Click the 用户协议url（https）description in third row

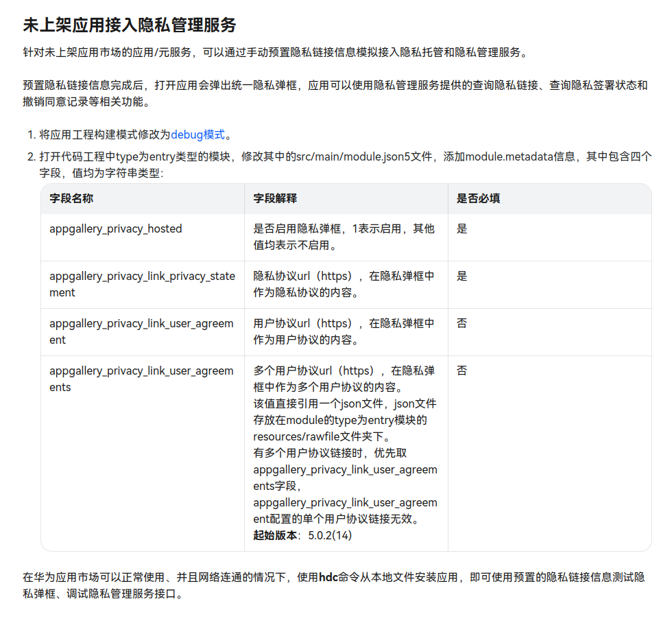point(344,331)
